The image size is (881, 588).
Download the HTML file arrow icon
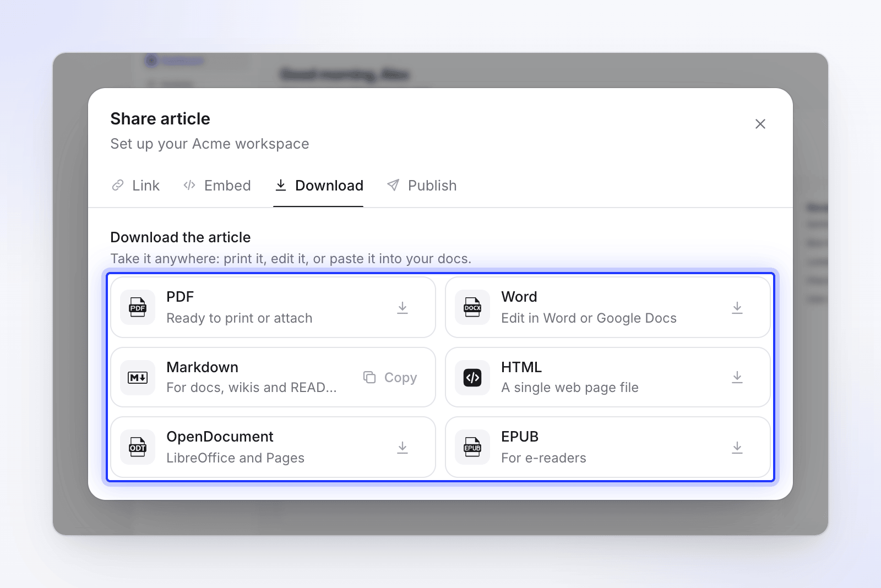737,377
